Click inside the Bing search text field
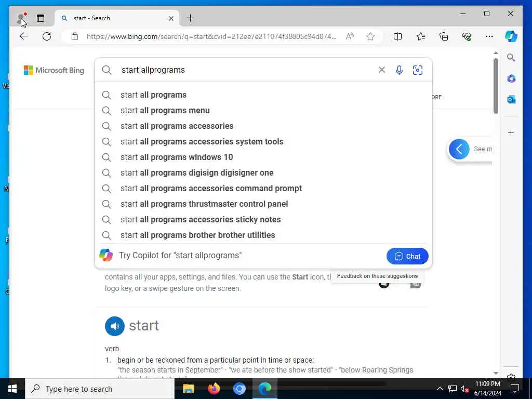This screenshot has height=399, width=532. pos(246,70)
